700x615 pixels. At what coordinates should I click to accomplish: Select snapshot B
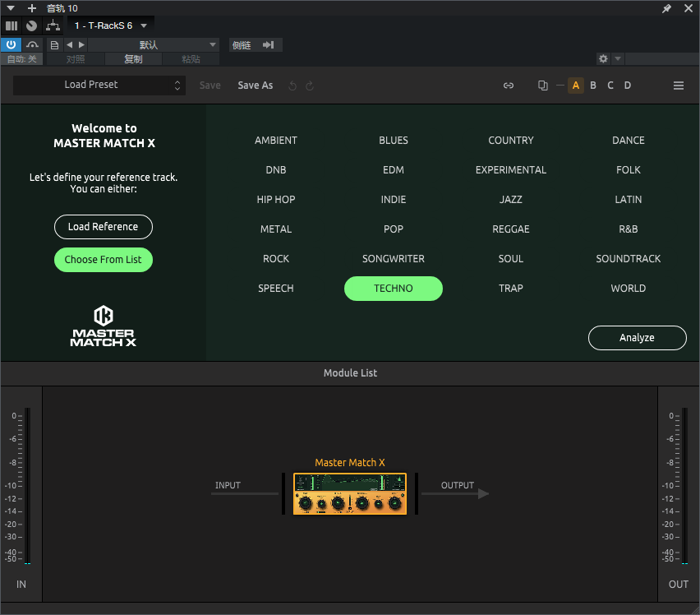point(593,86)
